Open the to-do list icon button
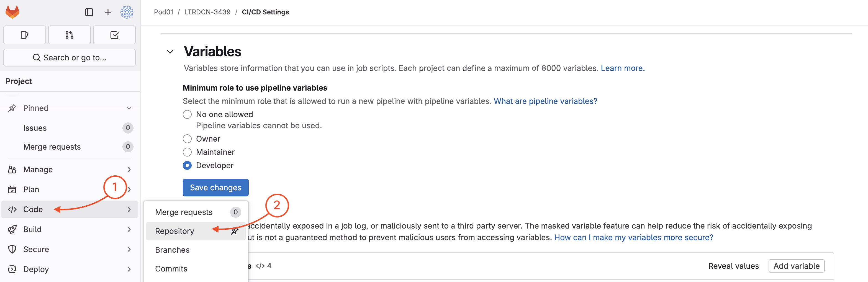 point(114,35)
